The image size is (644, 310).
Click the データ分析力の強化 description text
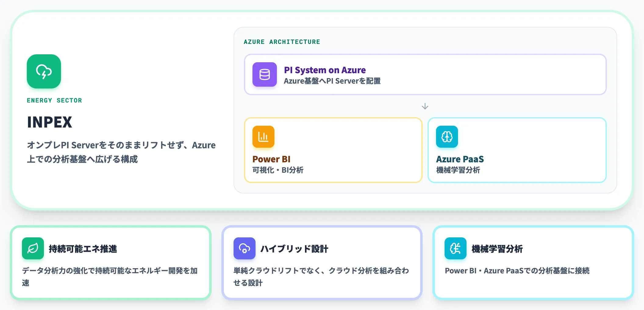(110, 277)
